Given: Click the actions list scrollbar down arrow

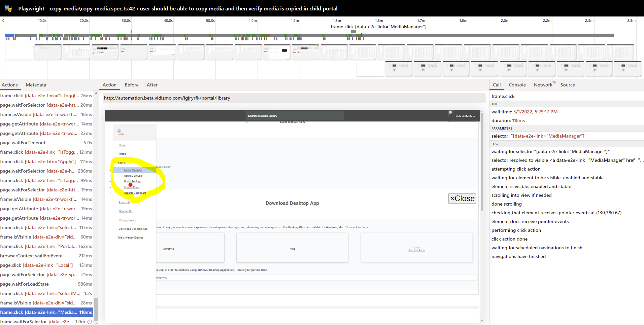Looking at the screenshot, I should pos(96,323).
